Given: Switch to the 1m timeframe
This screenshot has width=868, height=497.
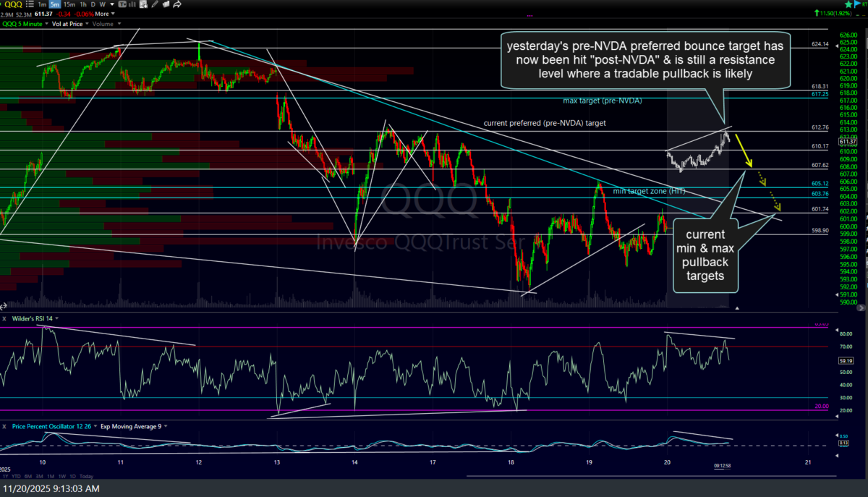Looking at the screenshot, I should [x=42, y=4].
